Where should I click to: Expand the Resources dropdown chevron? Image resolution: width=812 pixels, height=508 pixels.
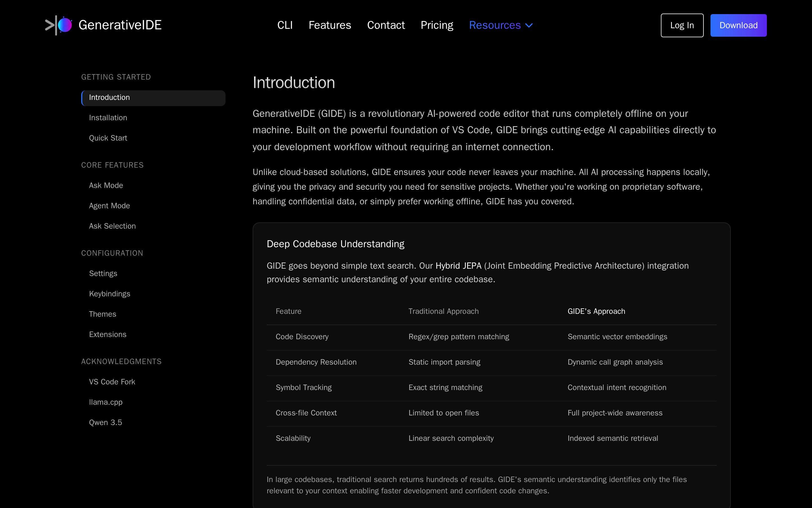click(529, 25)
